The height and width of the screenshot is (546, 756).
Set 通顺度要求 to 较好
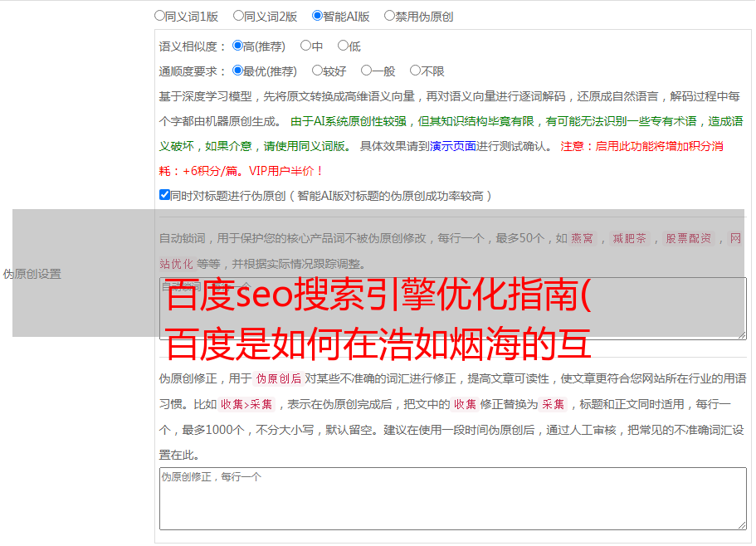(x=317, y=71)
